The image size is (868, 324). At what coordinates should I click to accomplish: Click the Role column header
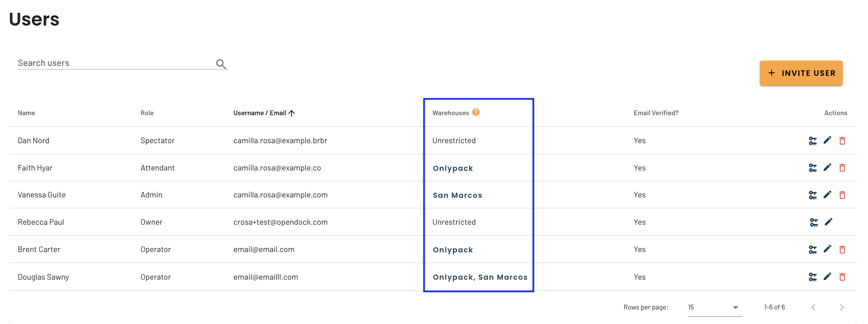pos(147,113)
